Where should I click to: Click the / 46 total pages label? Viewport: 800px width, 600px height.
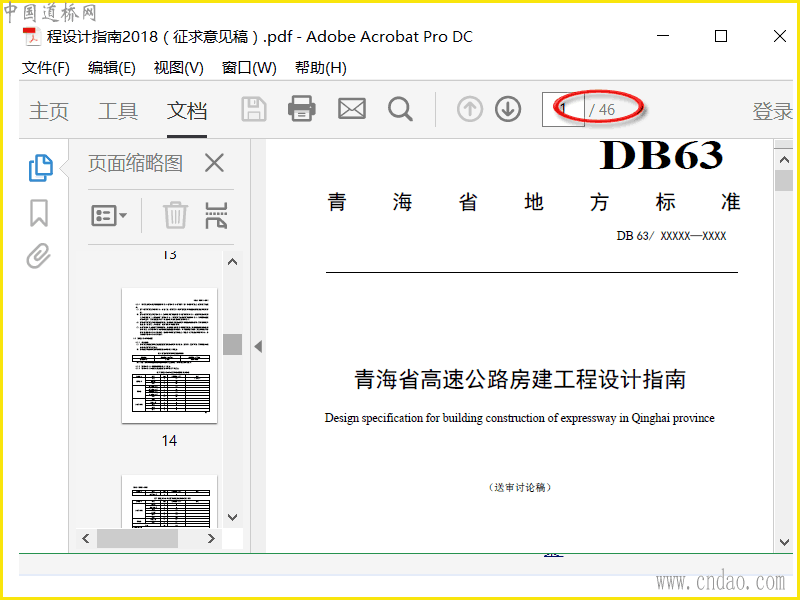602,110
